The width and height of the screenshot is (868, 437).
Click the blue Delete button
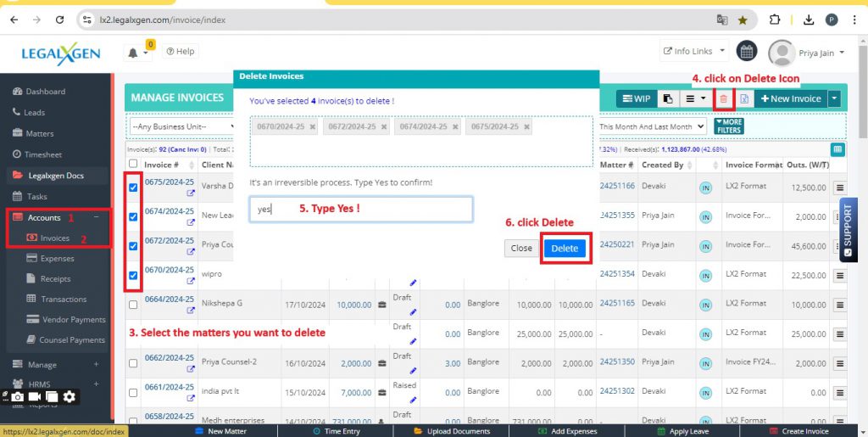tap(565, 248)
